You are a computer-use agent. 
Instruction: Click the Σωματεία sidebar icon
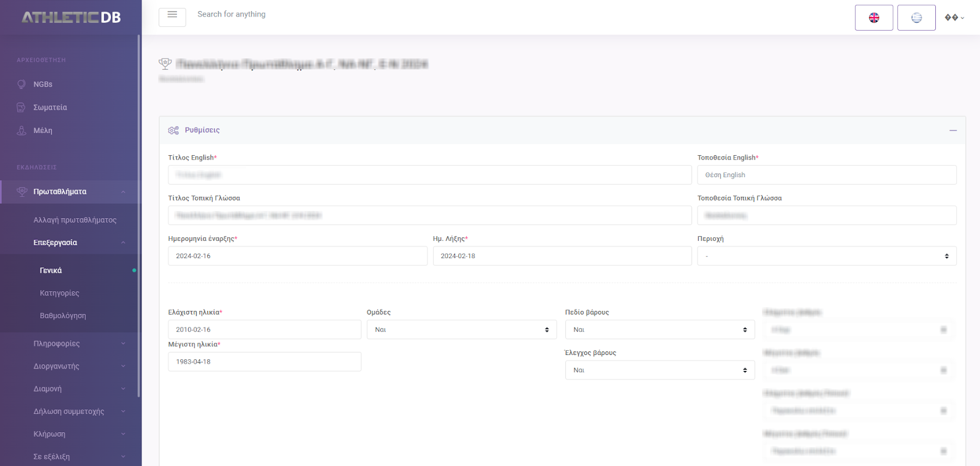pyautogui.click(x=21, y=107)
